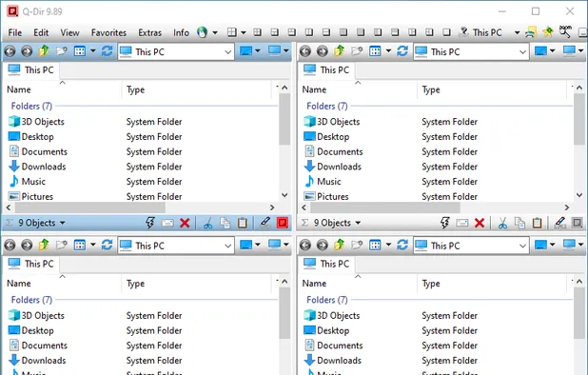The image size is (588, 375).
Task: Click the yellow star favorites icon in the main toolbar
Action: coord(547,32)
